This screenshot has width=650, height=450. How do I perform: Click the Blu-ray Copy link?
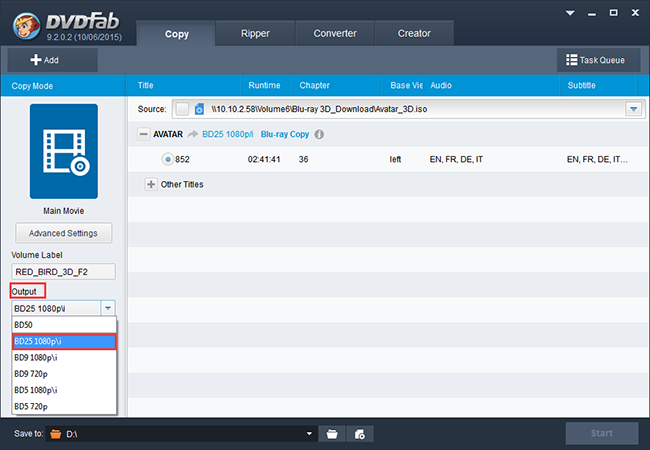click(285, 134)
